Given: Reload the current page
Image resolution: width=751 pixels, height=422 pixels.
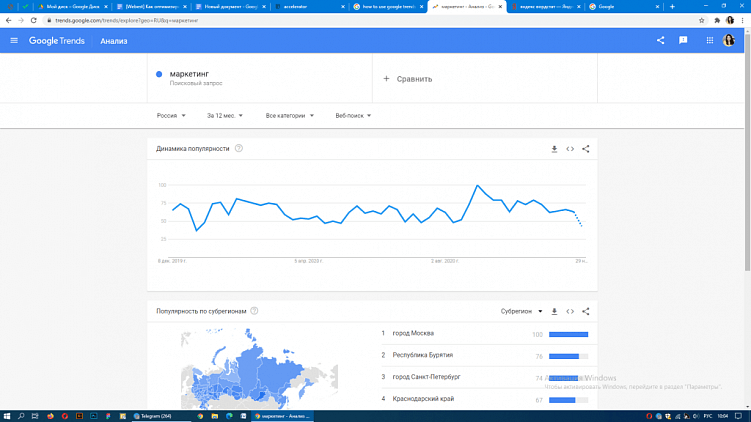Looking at the screenshot, I should [34, 21].
